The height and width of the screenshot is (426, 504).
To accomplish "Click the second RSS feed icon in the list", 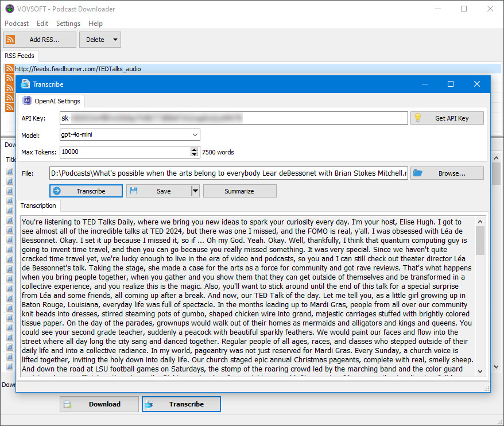I will tap(10, 78).
